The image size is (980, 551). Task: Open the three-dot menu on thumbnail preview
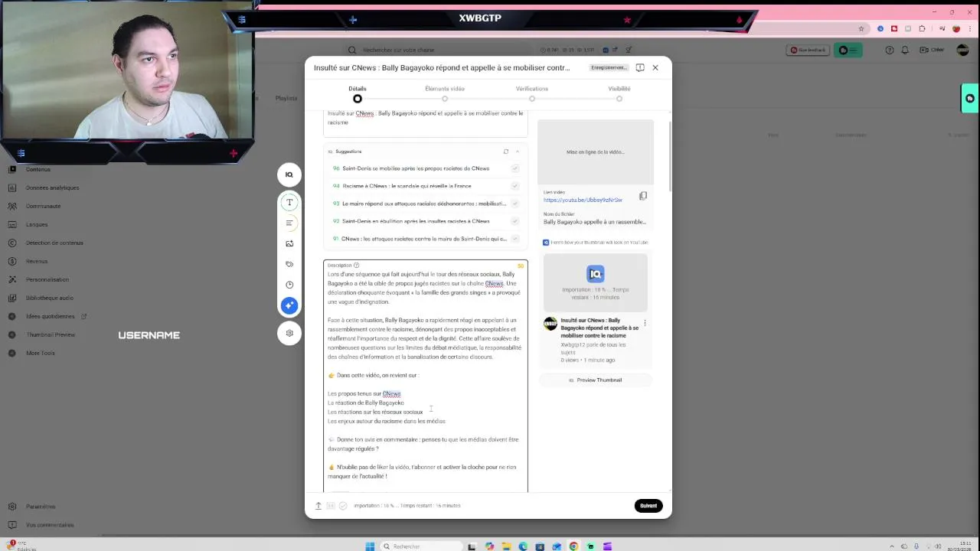pyautogui.click(x=645, y=323)
